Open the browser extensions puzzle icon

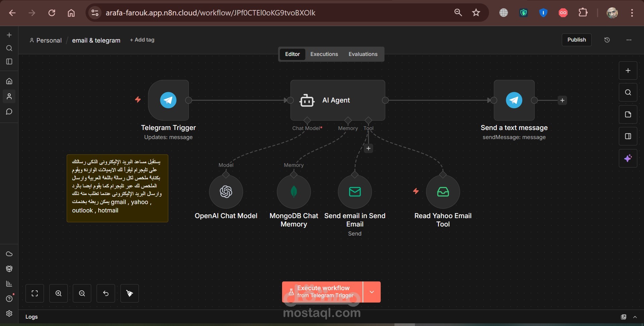[x=583, y=13]
